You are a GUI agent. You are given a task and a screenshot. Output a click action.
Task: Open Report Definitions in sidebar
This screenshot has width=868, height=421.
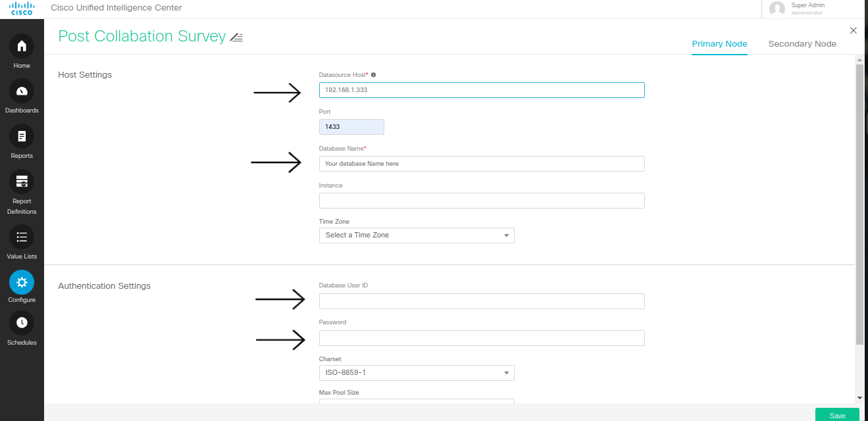(x=22, y=182)
